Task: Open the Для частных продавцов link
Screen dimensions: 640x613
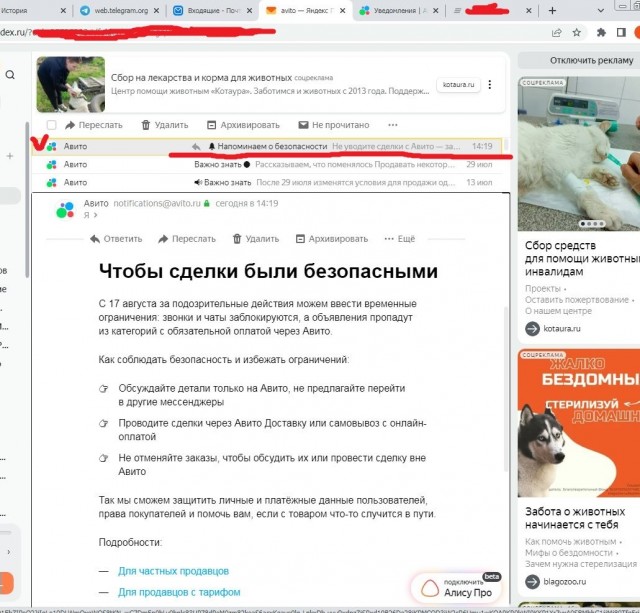Action: click(173, 571)
